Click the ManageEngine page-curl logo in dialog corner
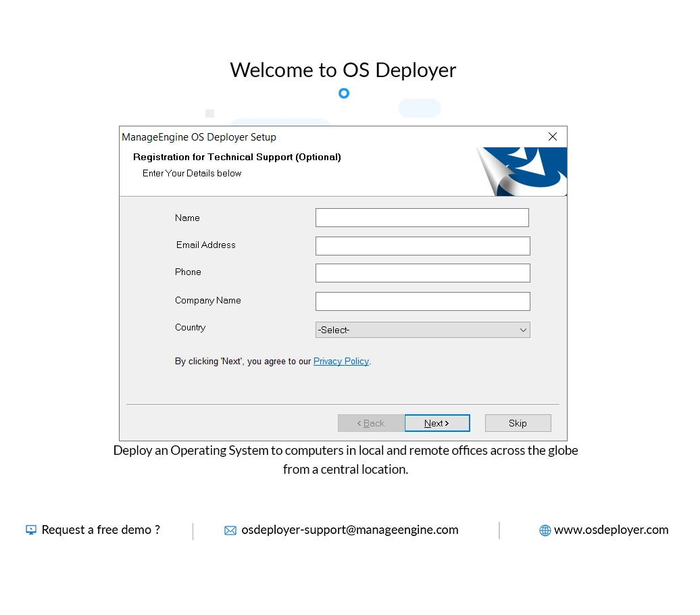Viewport: 700px width, 615px height. (x=524, y=169)
